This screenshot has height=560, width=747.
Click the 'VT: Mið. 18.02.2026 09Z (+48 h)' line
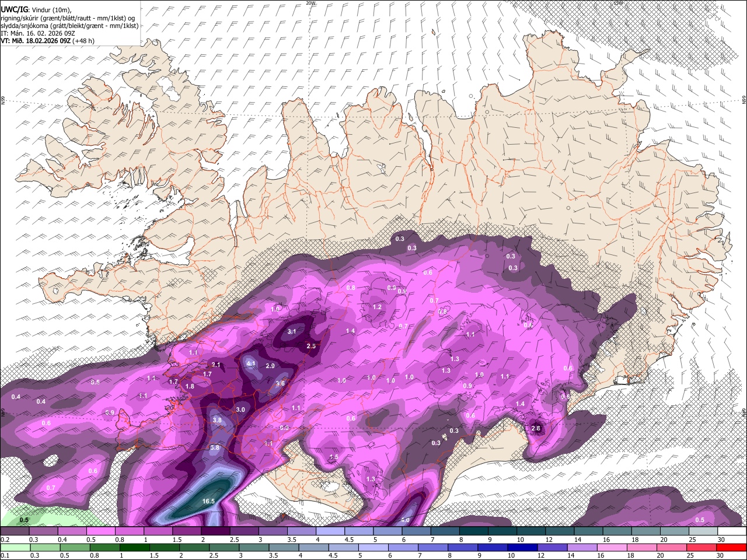[x=47, y=41]
